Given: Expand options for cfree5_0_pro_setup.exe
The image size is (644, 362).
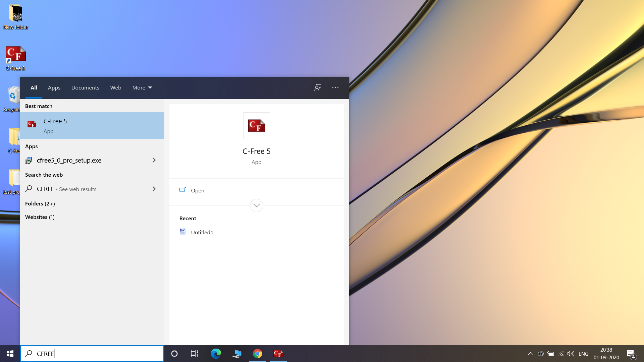Looking at the screenshot, I should click(x=154, y=160).
